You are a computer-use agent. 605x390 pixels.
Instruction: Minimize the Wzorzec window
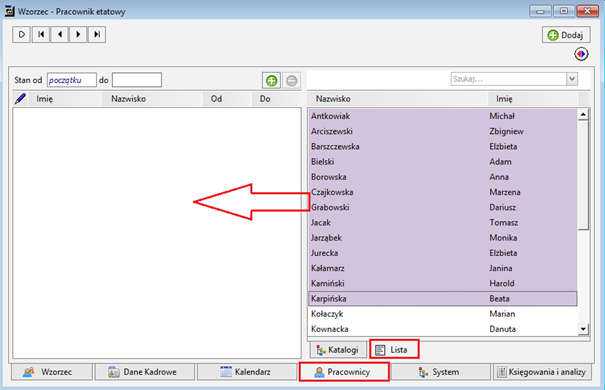point(540,11)
